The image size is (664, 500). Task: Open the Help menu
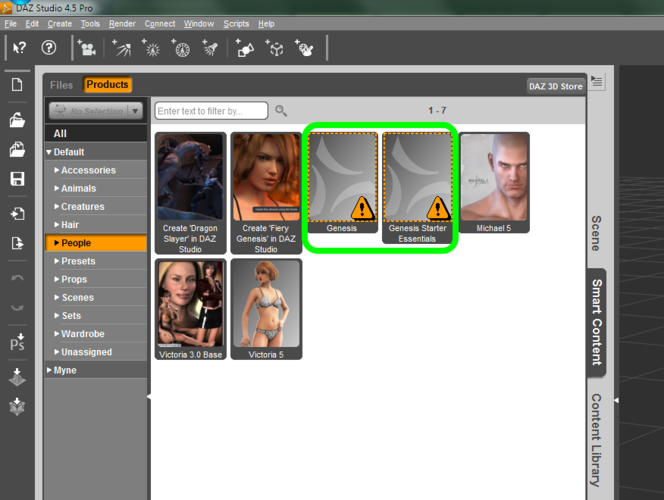266,24
